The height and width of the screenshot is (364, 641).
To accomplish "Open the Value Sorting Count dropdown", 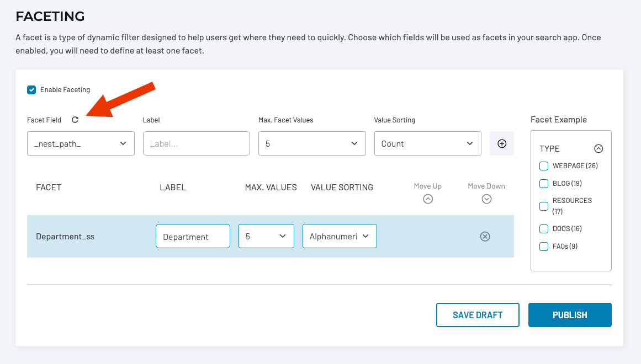I will point(427,143).
